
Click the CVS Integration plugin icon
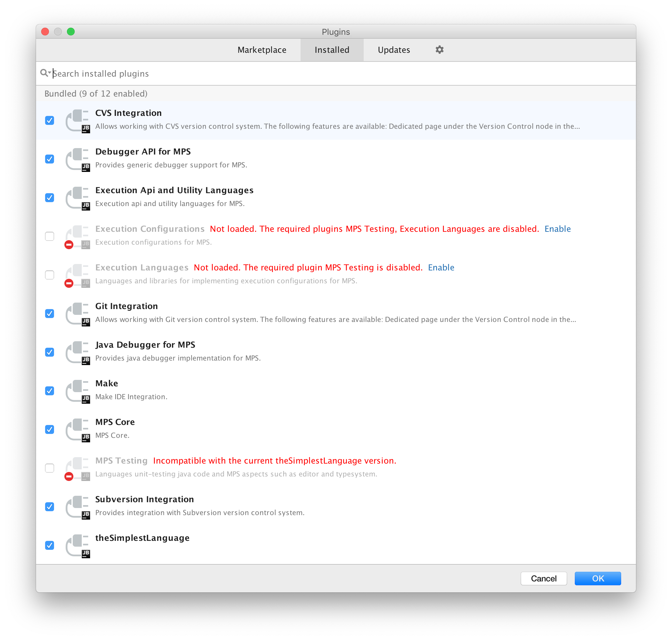(x=77, y=119)
